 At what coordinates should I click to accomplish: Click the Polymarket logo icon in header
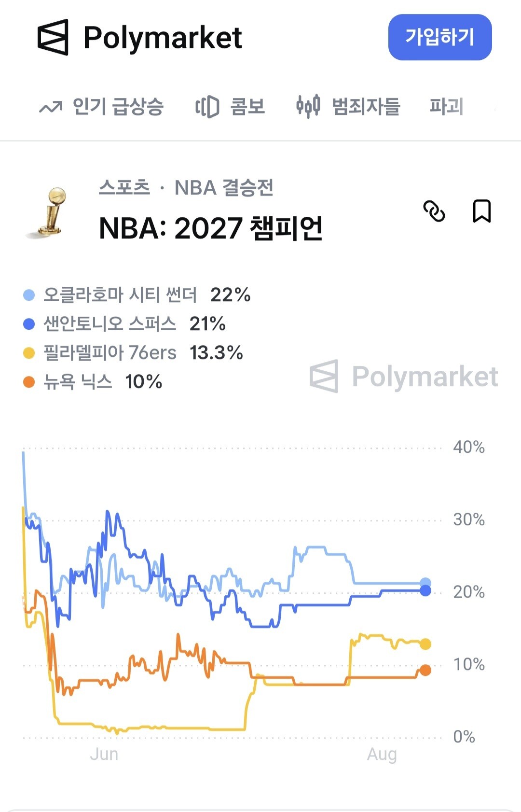tap(53, 37)
